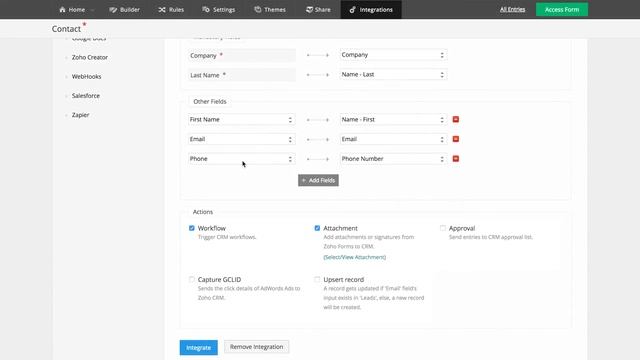The image size is (640, 360).
Task: Open the Rules tab
Action: [171, 9]
